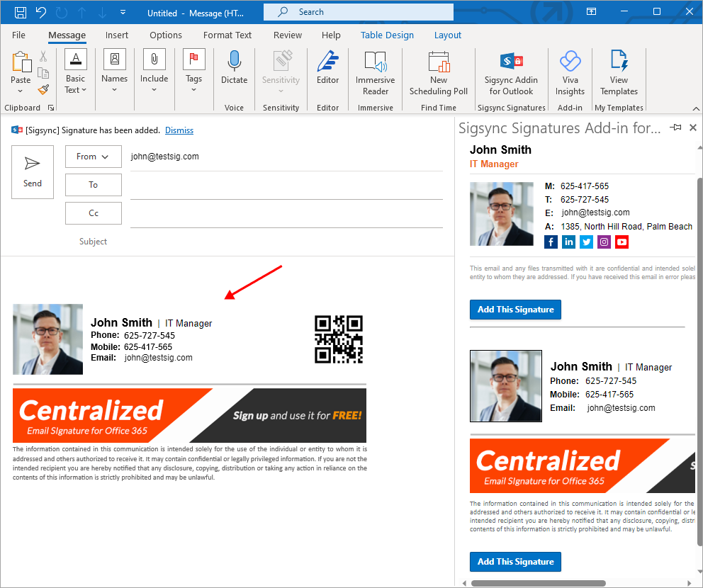Dismiss the Sigsync signature notification

pyautogui.click(x=179, y=130)
